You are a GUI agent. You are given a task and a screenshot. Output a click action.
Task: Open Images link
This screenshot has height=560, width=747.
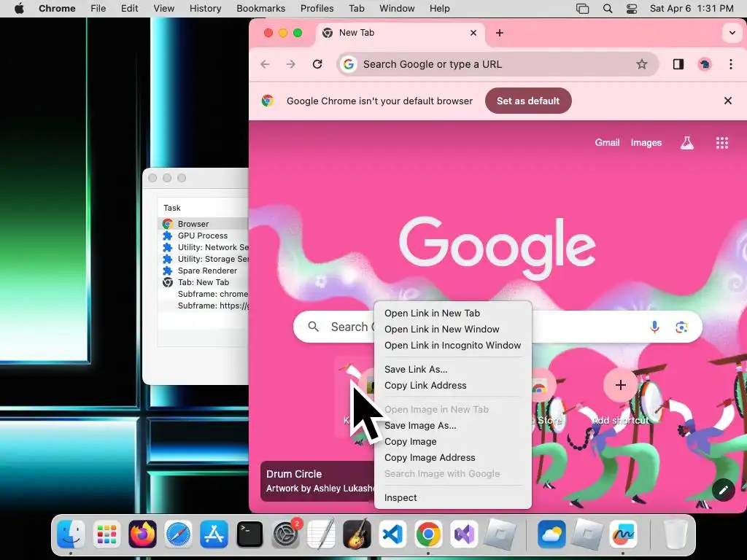pos(646,143)
